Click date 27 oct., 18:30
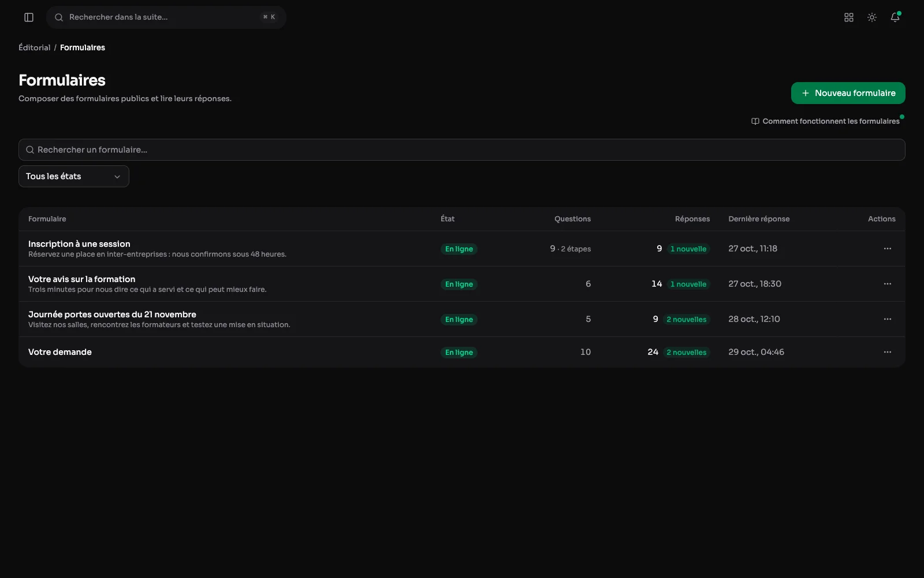The image size is (924, 578). click(x=755, y=284)
